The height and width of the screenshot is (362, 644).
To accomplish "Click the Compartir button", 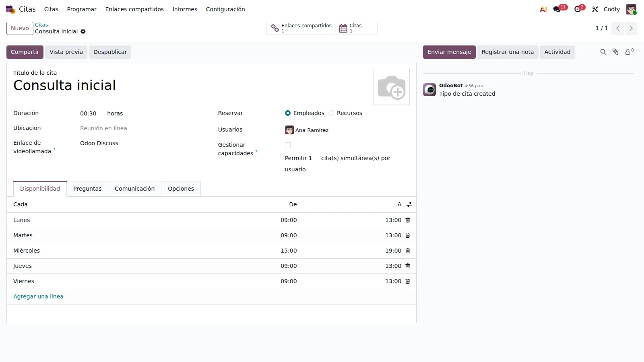I will tap(25, 52).
